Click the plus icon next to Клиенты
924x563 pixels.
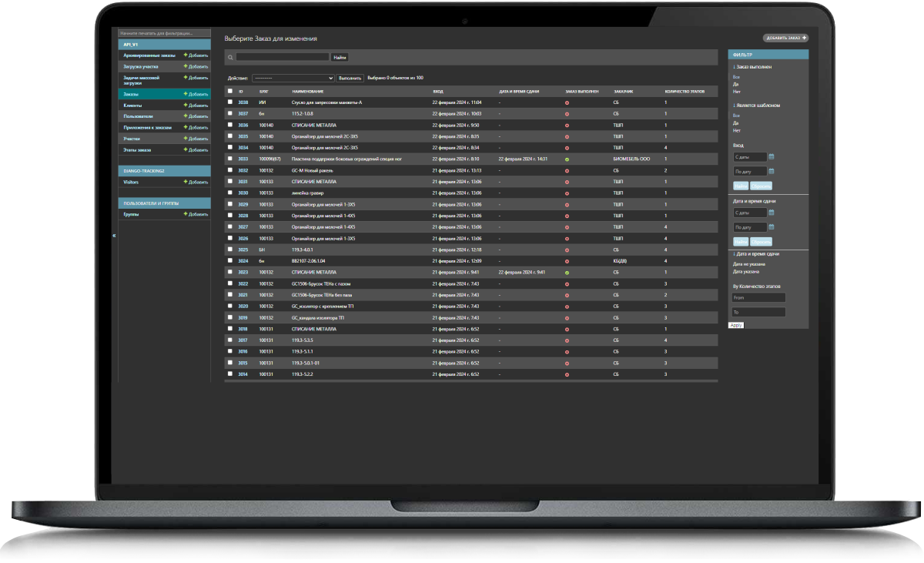pyautogui.click(x=186, y=105)
